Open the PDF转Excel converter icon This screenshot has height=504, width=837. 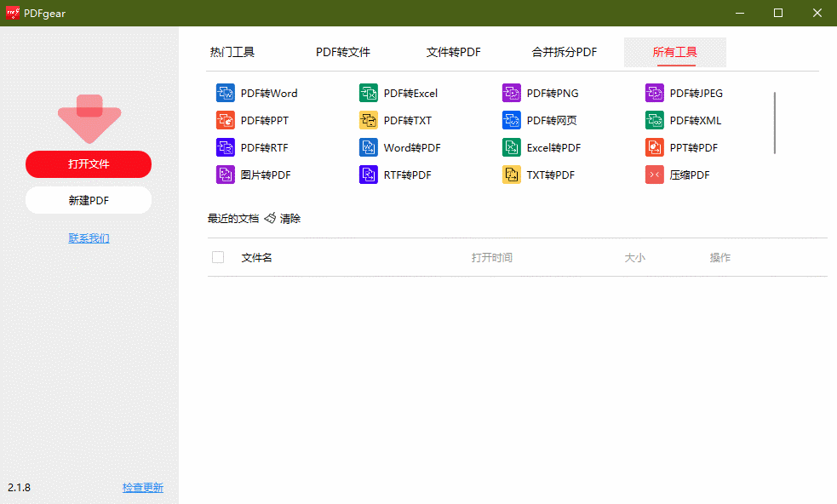point(369,93)
